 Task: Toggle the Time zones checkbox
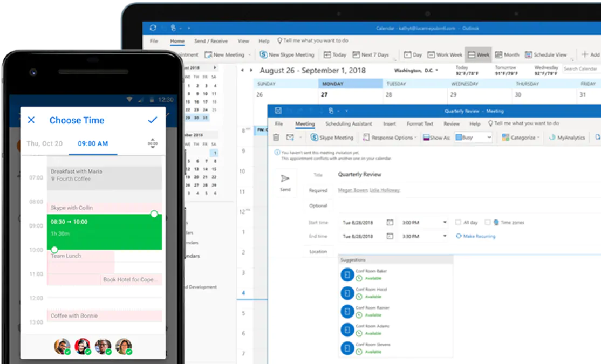488,222
